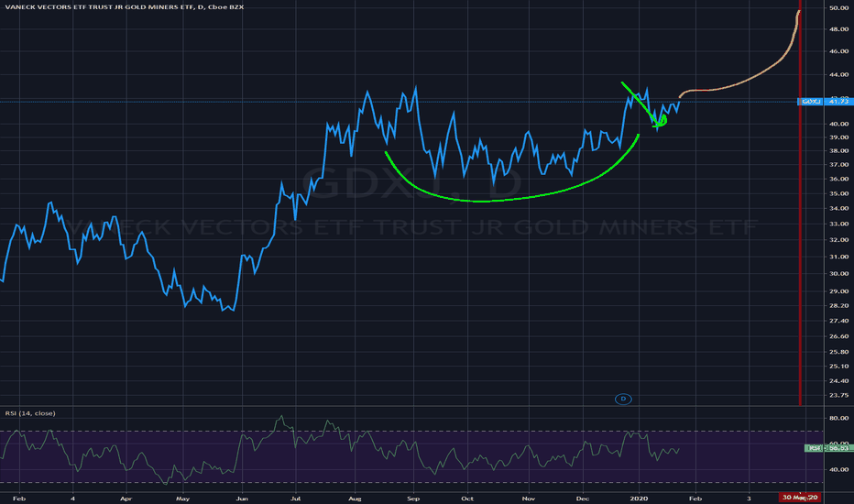Select the RSI (14, close) indicator label

pos(30,413)
